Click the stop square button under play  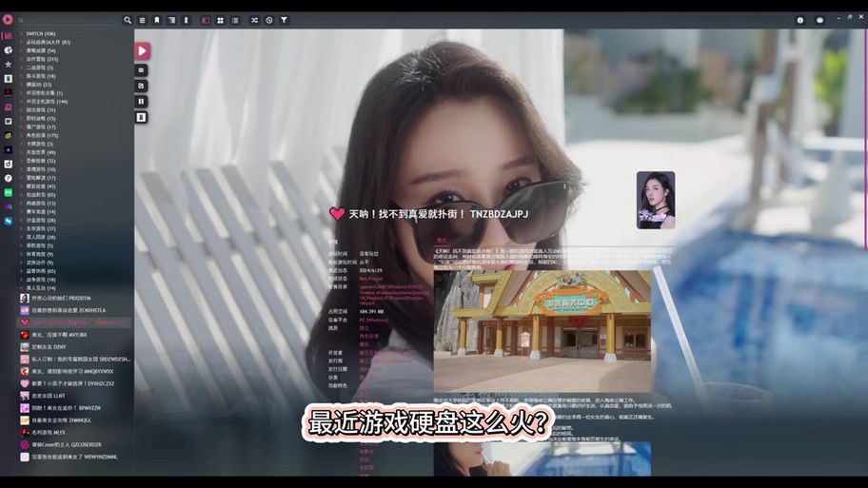tap(141, 70)
